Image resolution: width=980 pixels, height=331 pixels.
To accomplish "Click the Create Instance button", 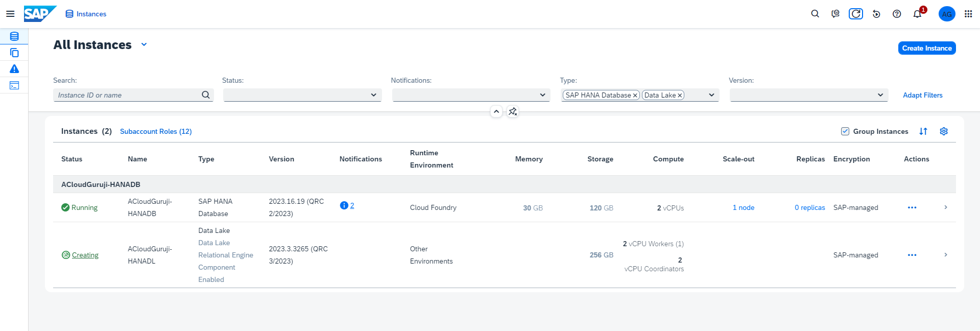I will [927, 48].
